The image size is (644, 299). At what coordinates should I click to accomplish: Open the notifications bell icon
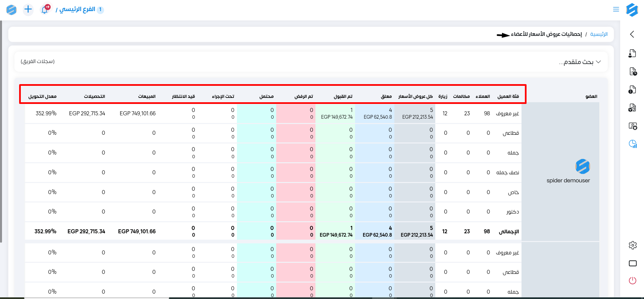click(45, 10)
